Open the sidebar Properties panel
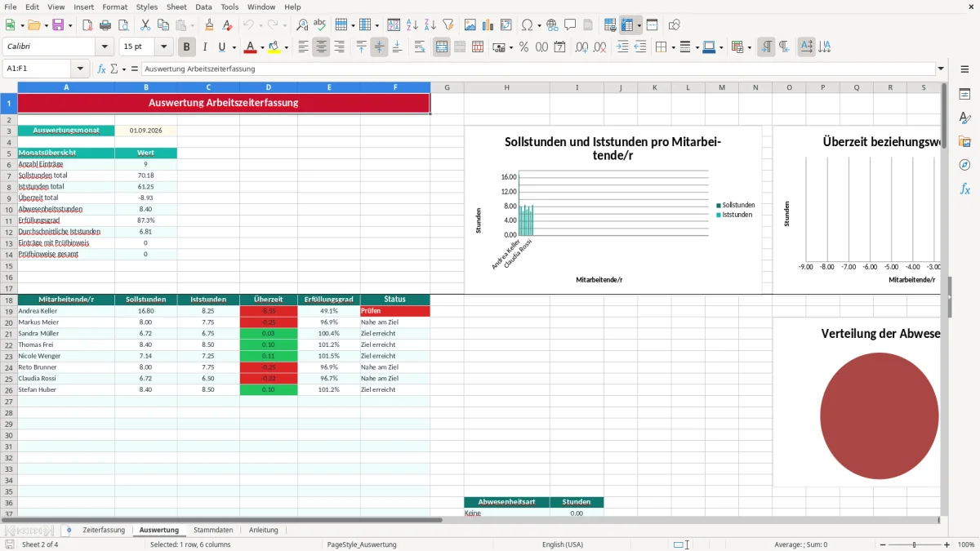 (x=964, y=95)
